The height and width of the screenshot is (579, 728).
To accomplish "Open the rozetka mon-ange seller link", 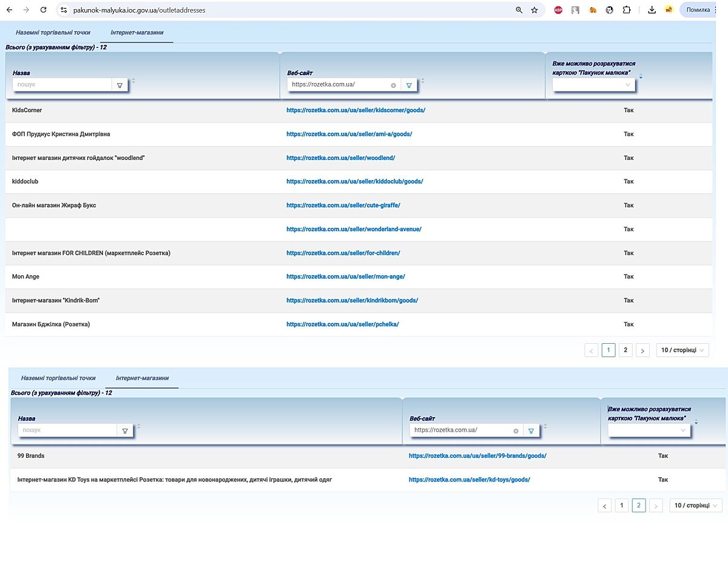I will click(345, 276).
